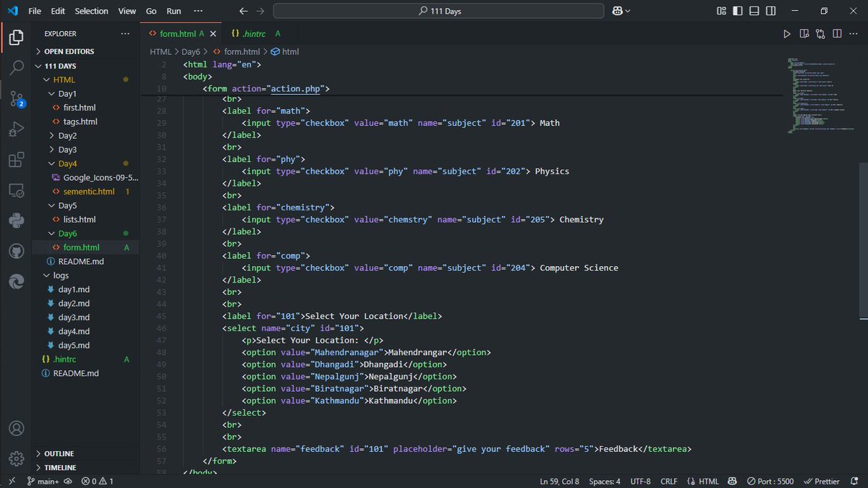Go forward with the right arrow
The width and height of the screenshot is (868, 488).
[x=260, y=11]
